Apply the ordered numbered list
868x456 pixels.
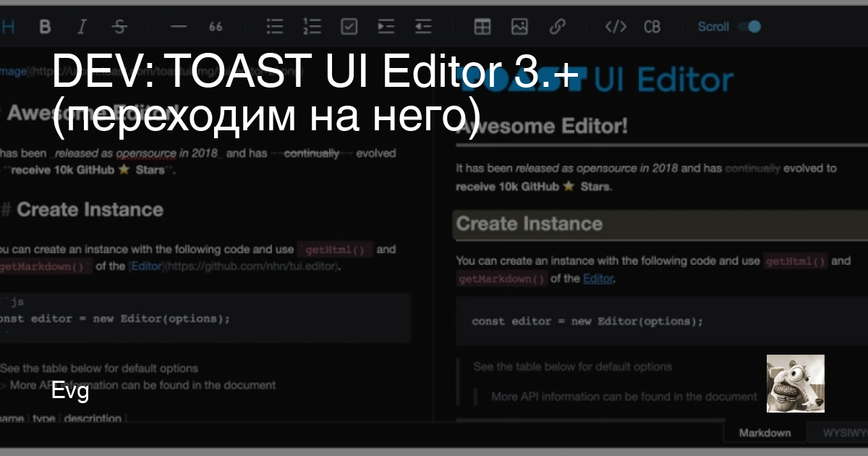click(x=312, y=26)
